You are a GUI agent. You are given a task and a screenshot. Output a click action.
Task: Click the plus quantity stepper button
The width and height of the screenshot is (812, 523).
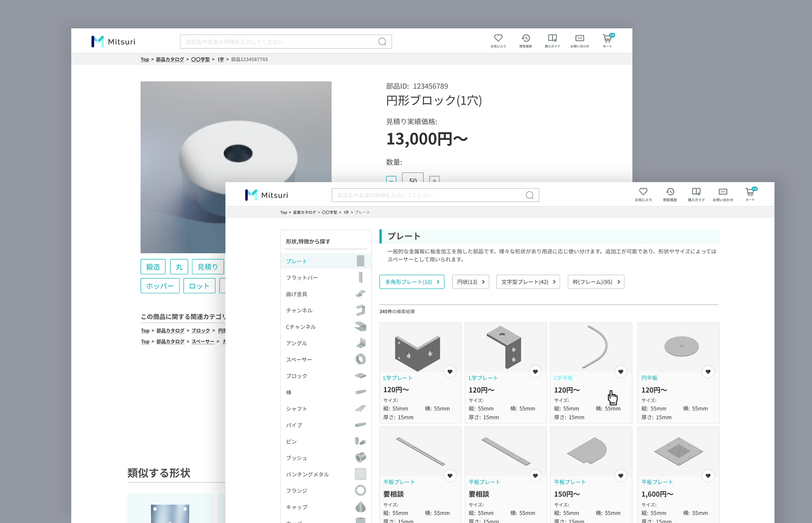[434, 180]
